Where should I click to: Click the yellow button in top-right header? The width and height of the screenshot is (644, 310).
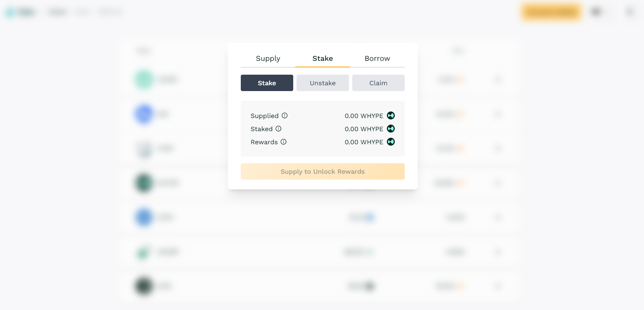coord(551,12)
